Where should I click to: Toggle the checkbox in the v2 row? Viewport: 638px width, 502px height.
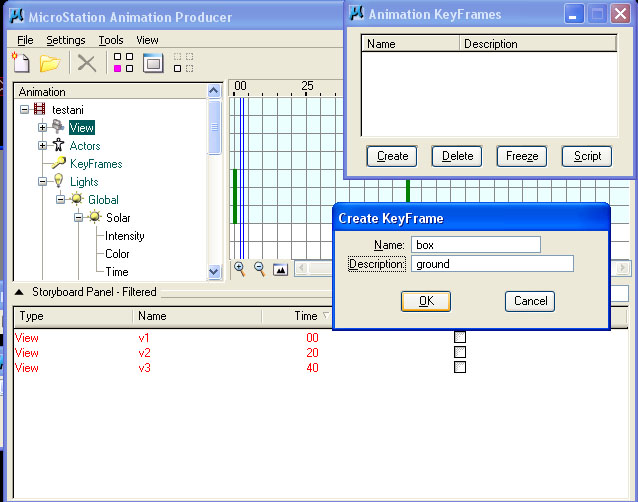coord(460,352)
